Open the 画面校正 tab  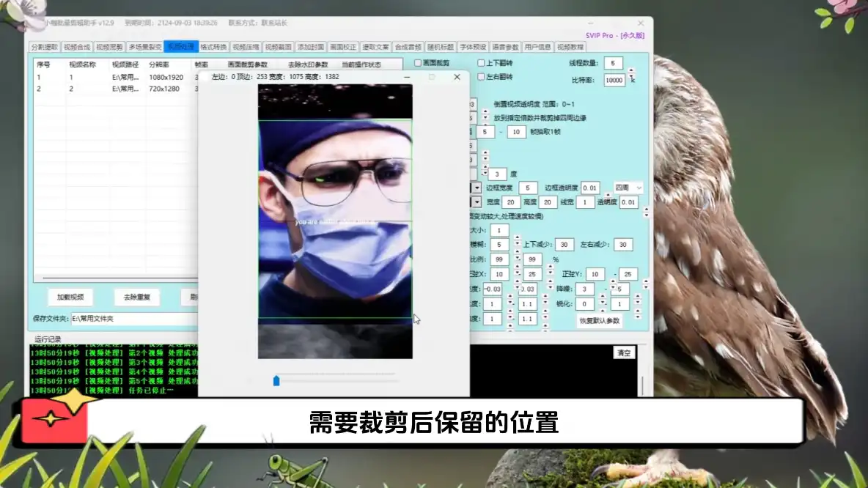(x=343, y=47)
